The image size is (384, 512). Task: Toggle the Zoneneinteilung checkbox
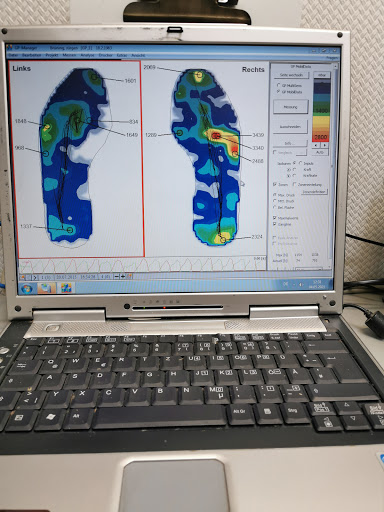coord(294,184)
